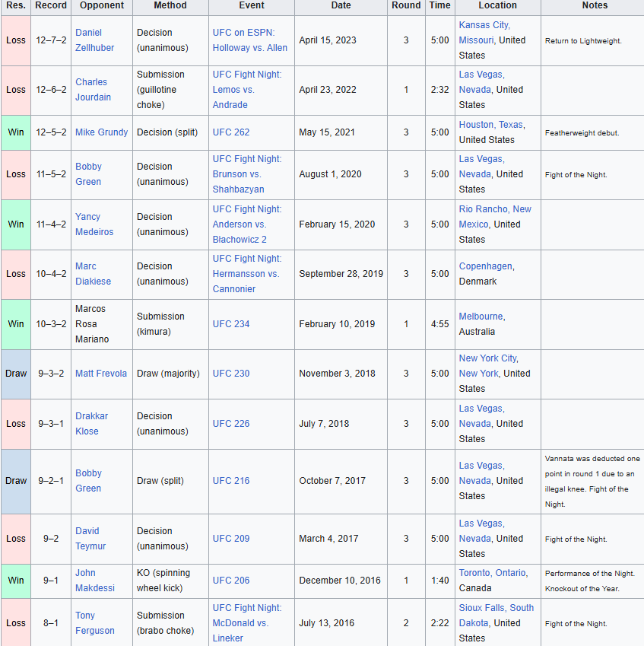Open the Melbourne location link
The image size is (644, 646).
pos(481,317)
